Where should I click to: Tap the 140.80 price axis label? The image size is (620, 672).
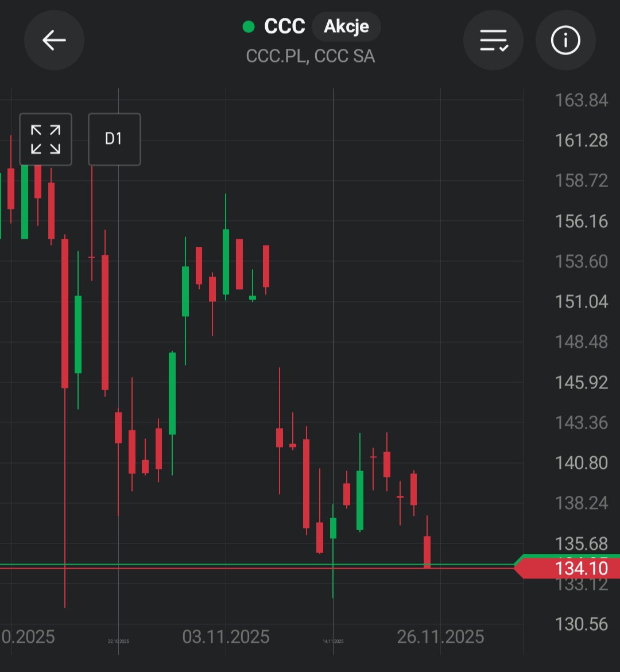tap(582, 463)
